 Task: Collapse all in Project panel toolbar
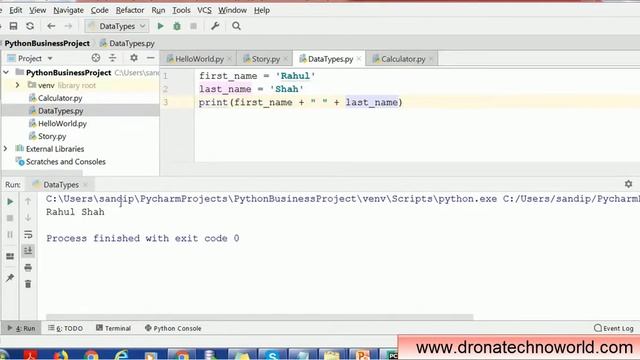(x=113, y=58)
